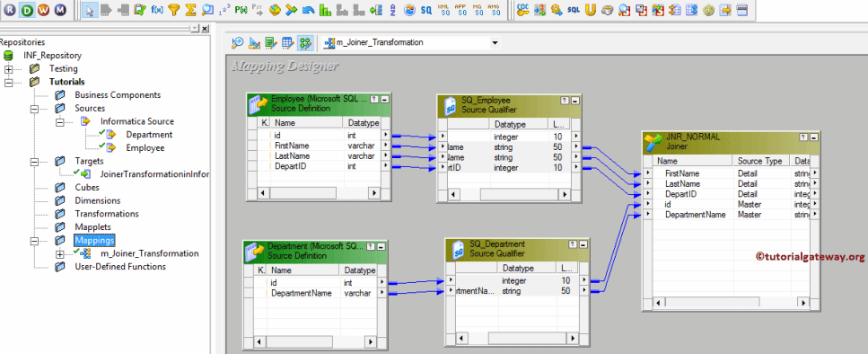
Task: Click JNR_NORMAL horizontal scrollbar right arrow
Action: pyautogui.click(x=802, y=303)
